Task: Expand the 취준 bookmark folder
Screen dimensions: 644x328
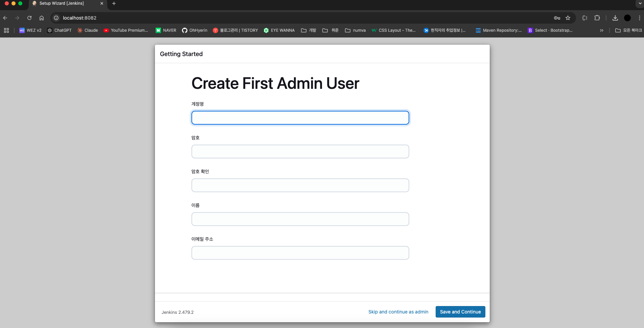Action: [330, 30]
